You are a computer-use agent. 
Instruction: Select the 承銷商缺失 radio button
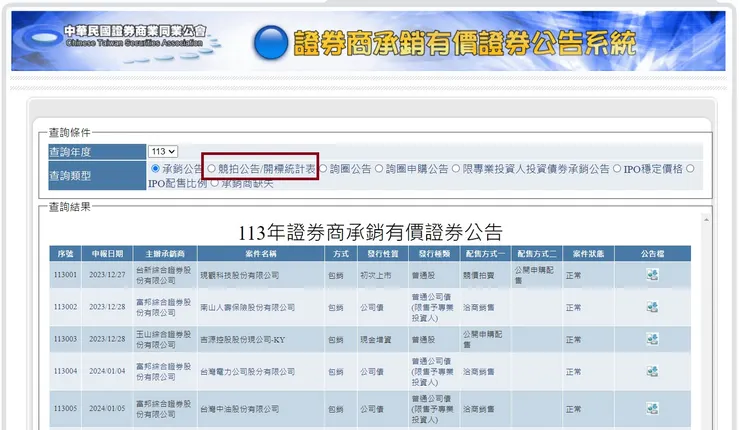215,183
